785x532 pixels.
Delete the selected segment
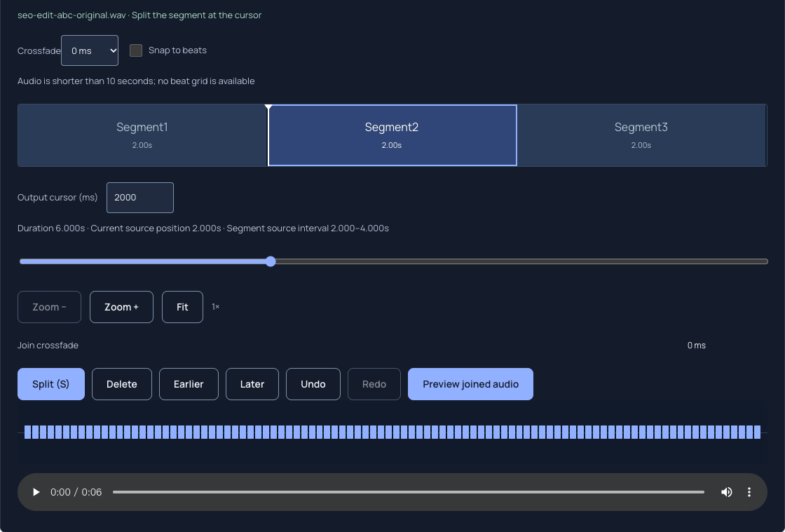(122, 384)
